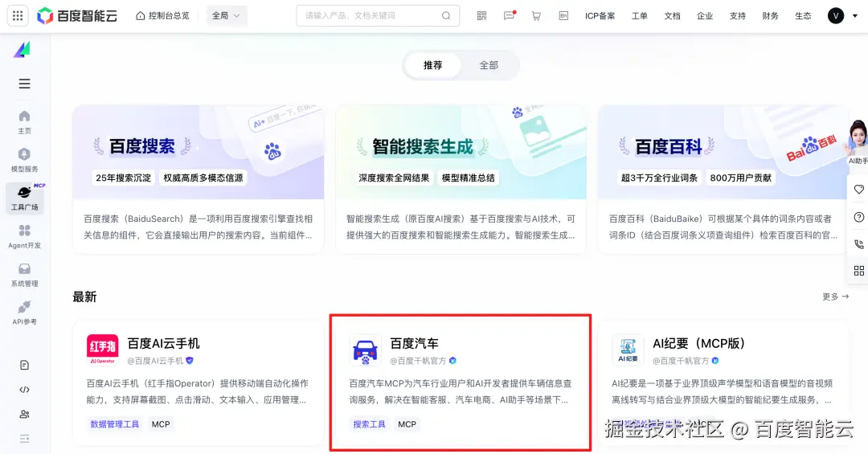Click the phone contact icon
The width and height of the screenshot is (868, 454).
pos(858,243)
